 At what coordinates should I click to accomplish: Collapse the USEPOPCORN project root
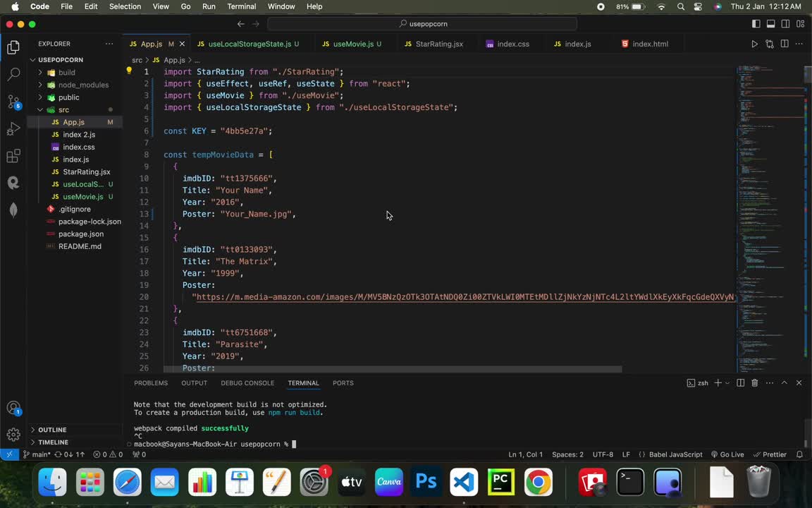[x=75, y=59]
